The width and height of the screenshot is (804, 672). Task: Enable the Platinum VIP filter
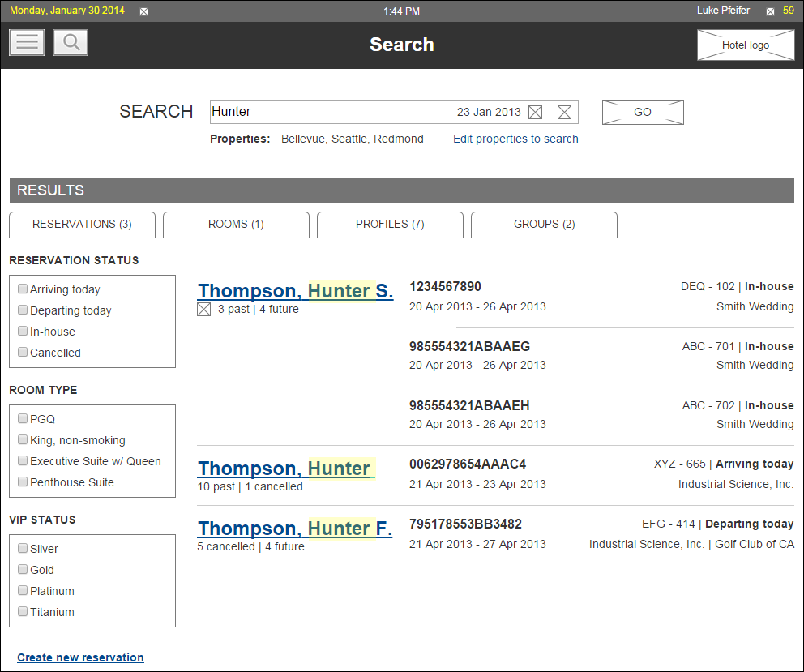point(22,589)
